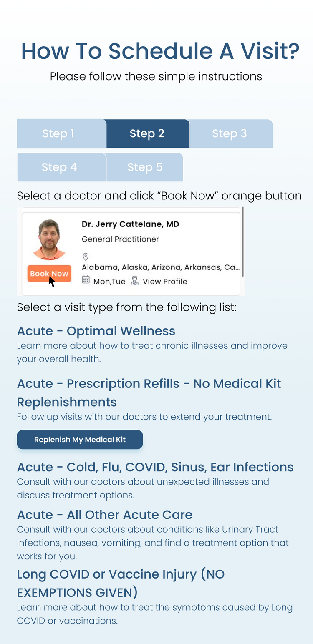
Task: Click Replenish My Medical Kit button
Action: 80,440
